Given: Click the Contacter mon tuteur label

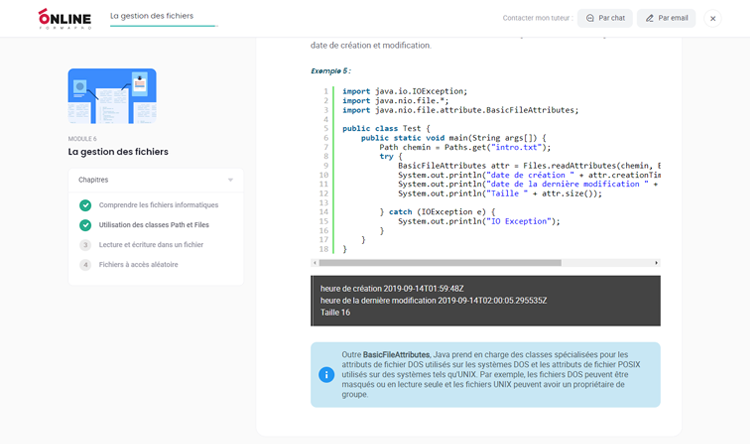Looking at the screenshot, I should pyautogui.click(x=538, y=18).
